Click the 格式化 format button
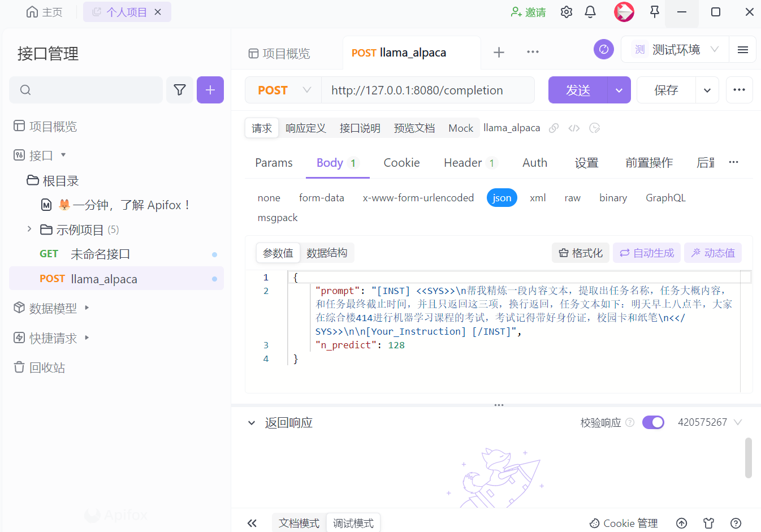761x532 pixels. (581, 253)
